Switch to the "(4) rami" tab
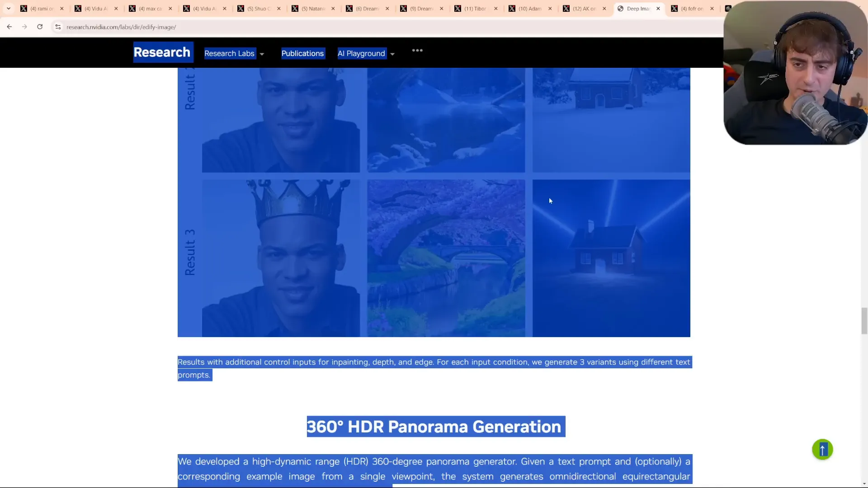Viewport: 868px width, 488px height. [42, 9]
